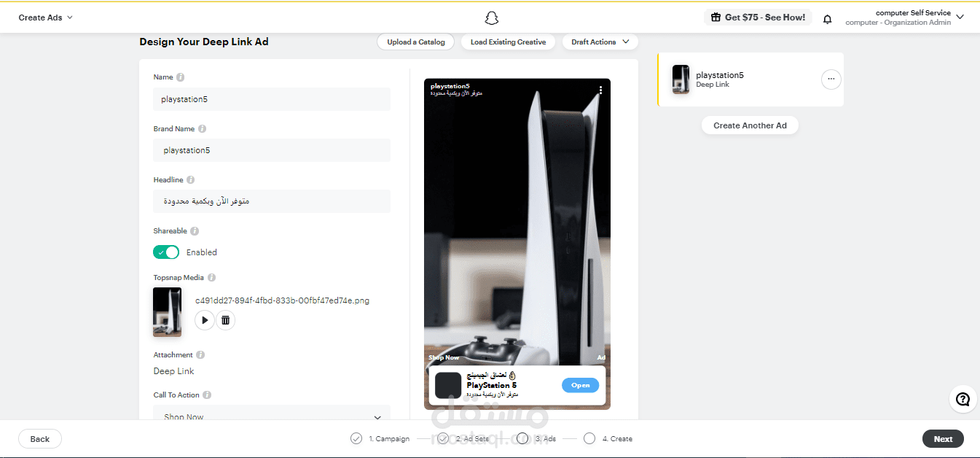Open the account menu chevron

coord(960,18)
